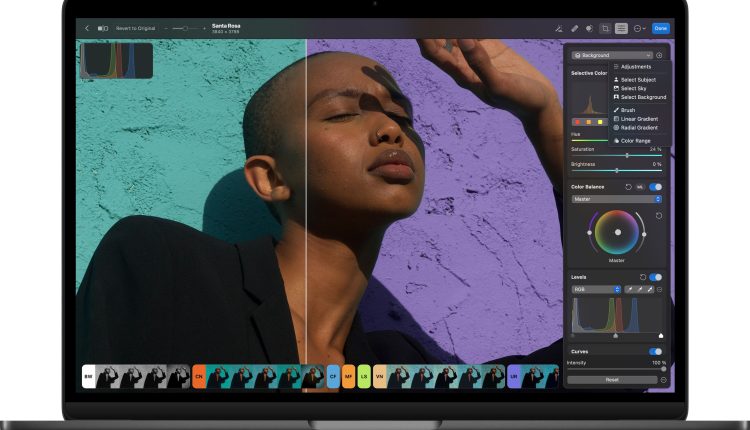Go back using the top-left arrow

[x=87, y=28]
